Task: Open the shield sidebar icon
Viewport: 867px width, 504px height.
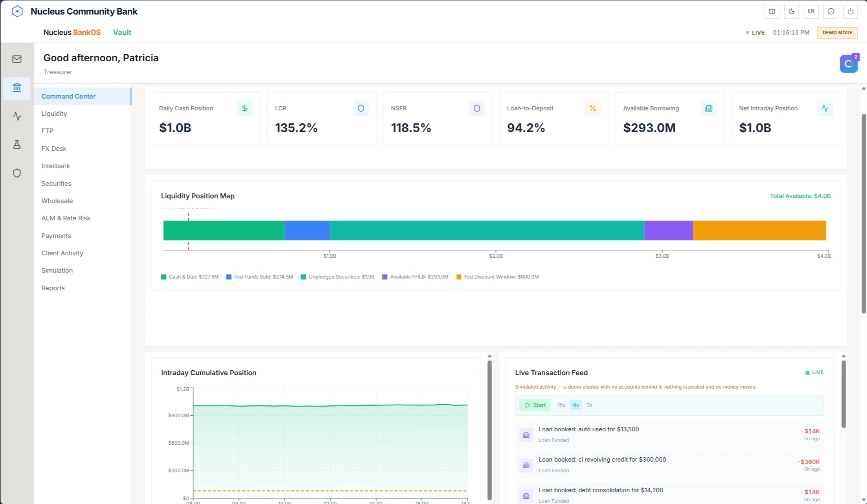Action: [17, 173]
